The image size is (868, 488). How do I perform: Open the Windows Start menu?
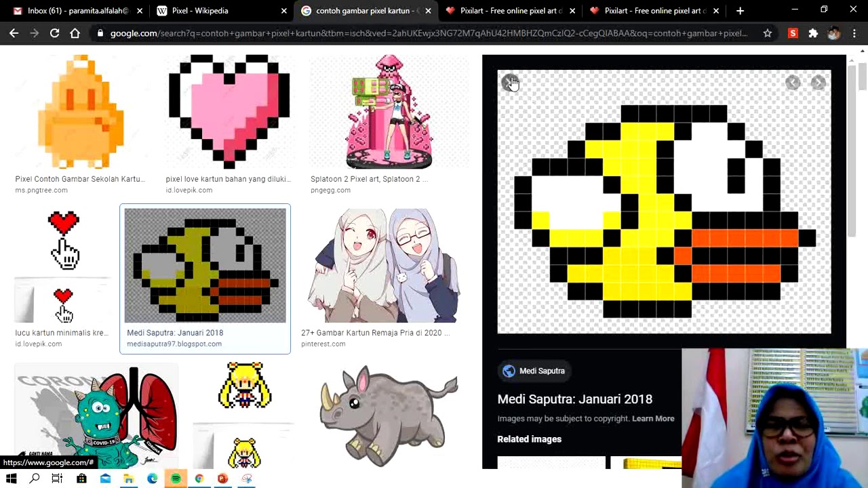click(12, 479)
